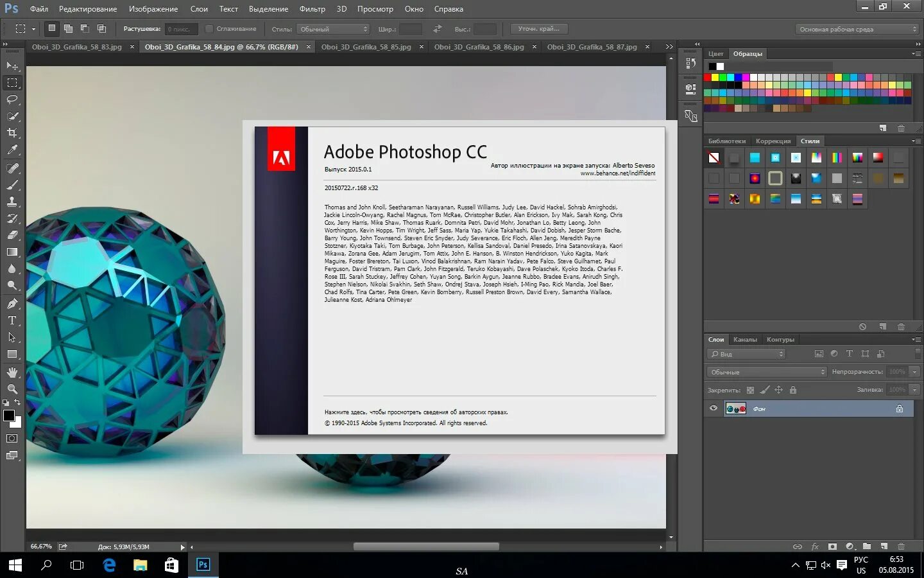Toggle type layer filter

tap(850, 354)
